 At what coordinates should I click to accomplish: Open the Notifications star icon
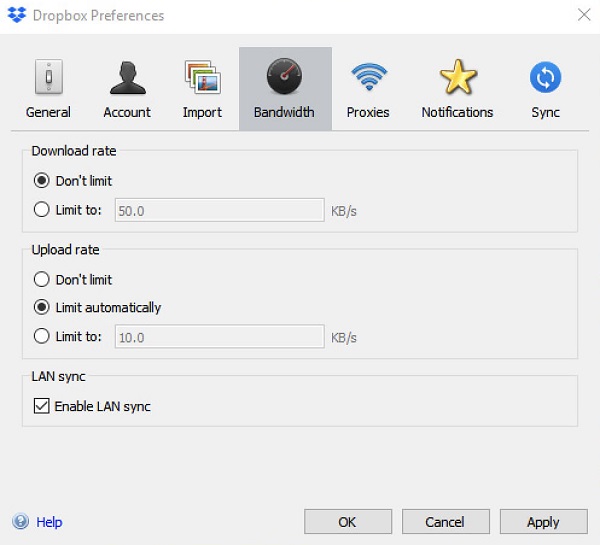(x=458, y=77)
